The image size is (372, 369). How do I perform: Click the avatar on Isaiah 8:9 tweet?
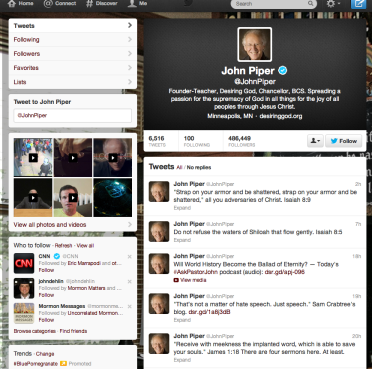pyautogui.click(x=159, y=192)
